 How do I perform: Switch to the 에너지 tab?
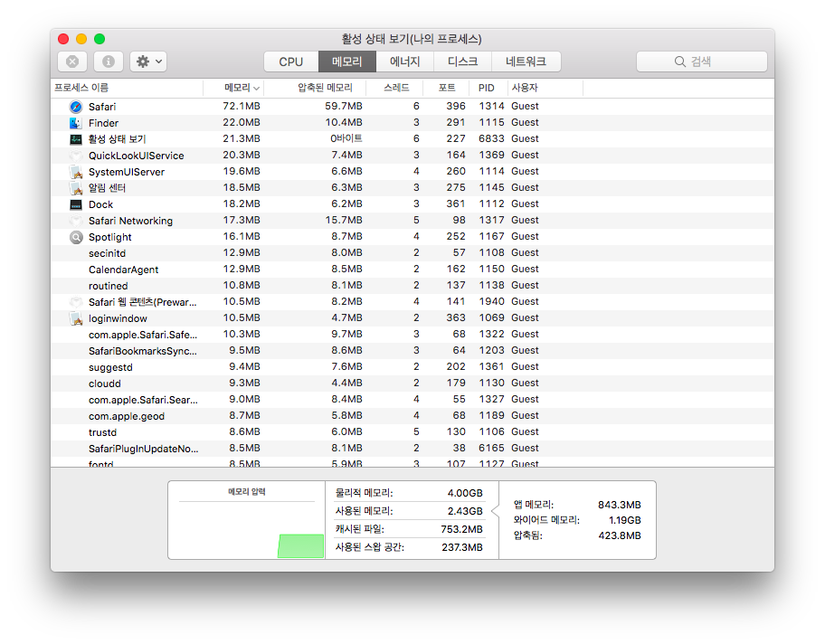pyautogui.click(x=404, y=62)
